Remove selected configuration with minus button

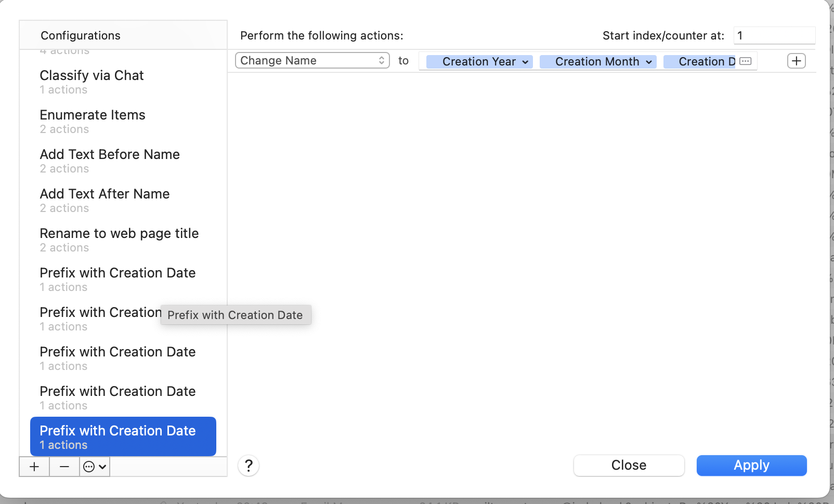[64, 467]
